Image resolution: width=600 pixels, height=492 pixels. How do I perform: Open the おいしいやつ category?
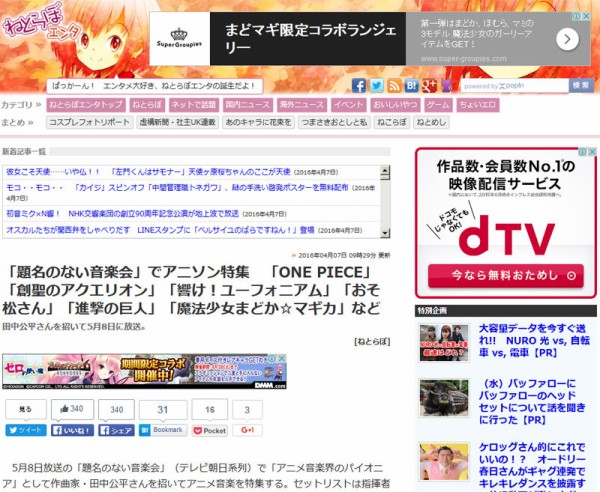point(395,105)
